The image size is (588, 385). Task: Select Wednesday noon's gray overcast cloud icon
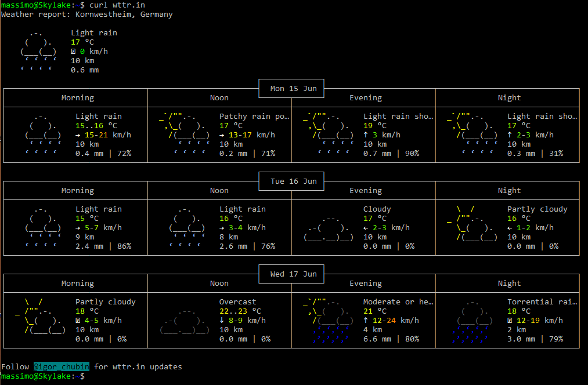pos(185,321)
